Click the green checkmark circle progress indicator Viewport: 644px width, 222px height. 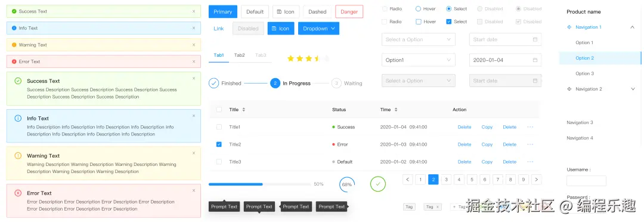(378, 184)
